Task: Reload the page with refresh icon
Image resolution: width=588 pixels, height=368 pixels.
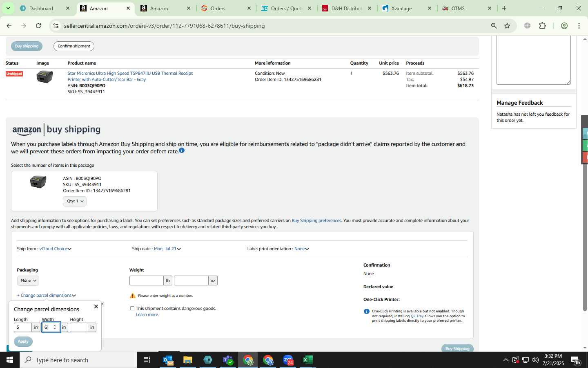Action: (38, 26)
